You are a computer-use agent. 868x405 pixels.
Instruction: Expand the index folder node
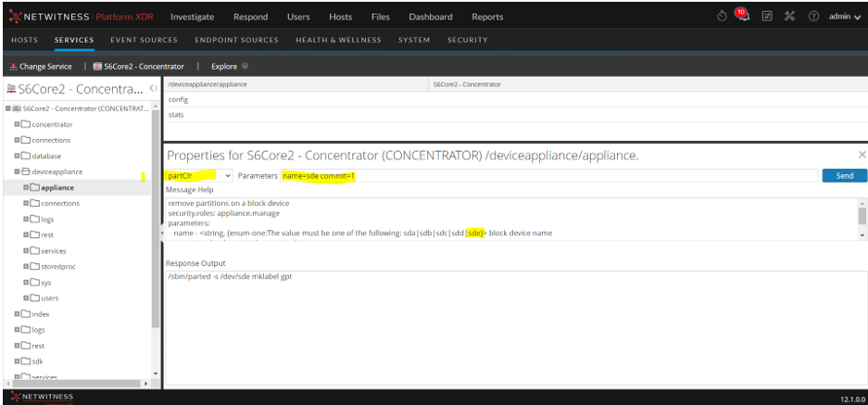[17, 314]
